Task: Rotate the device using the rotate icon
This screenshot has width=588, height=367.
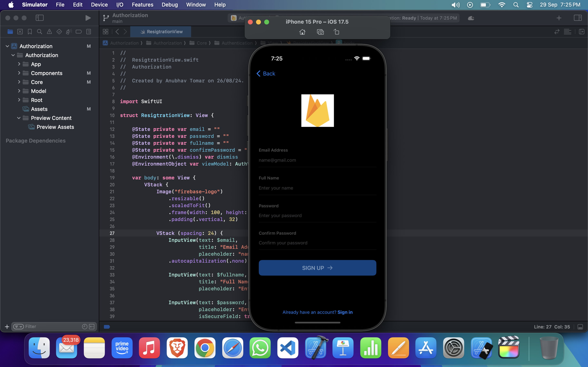Action: click(336, 32)
